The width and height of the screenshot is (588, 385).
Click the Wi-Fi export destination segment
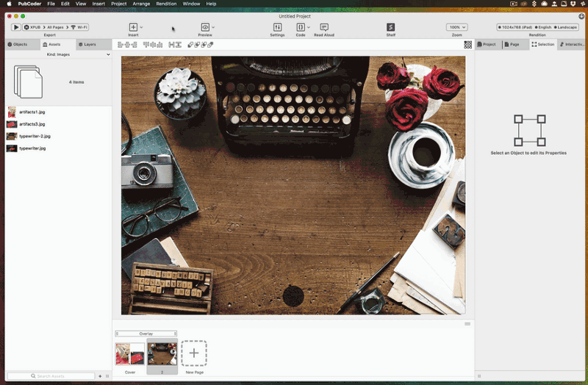pyautogui.click(x=79, y=27)
